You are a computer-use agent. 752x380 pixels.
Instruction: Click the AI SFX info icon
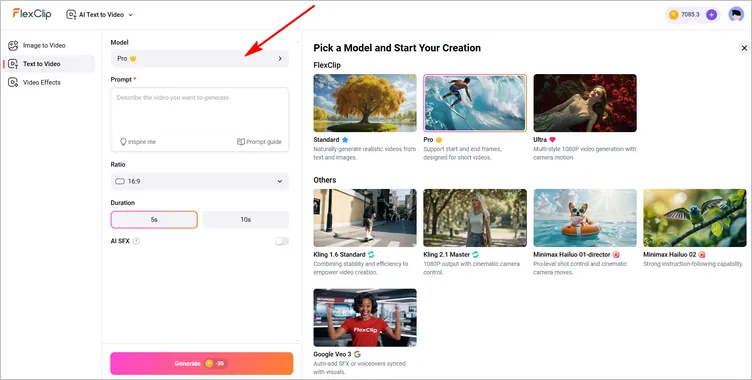point(136,241)
